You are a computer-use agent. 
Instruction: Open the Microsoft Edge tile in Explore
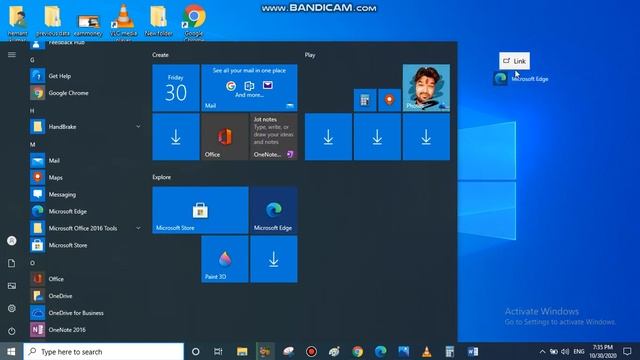[274, 210]
